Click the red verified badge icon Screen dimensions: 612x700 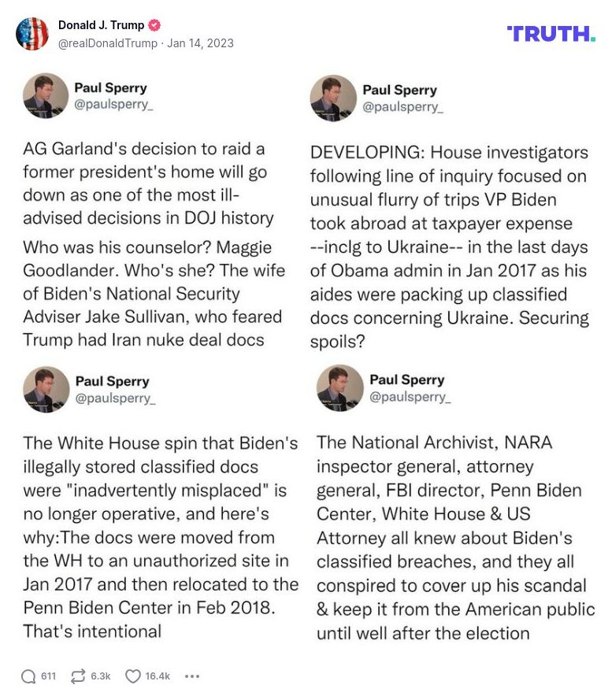point(156,26)
